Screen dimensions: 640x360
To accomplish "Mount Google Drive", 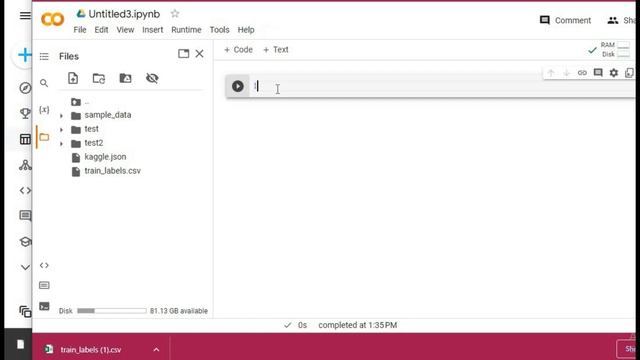I will (x=125, y=78).
